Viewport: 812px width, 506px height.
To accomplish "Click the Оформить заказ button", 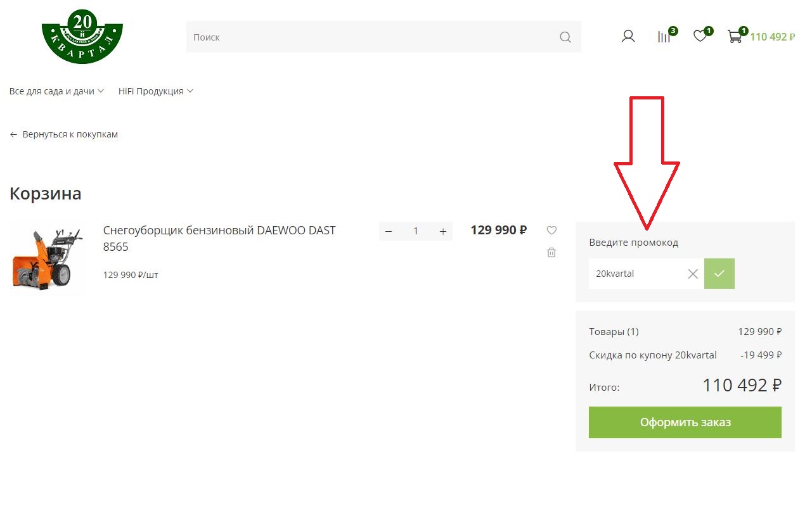I will click(x=685, y=422).
